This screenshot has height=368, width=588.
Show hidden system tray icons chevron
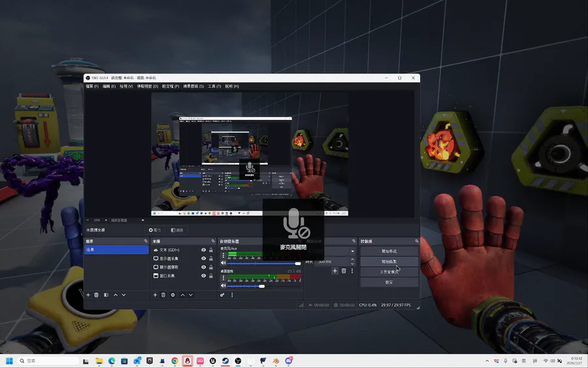(x=487, y=361)
